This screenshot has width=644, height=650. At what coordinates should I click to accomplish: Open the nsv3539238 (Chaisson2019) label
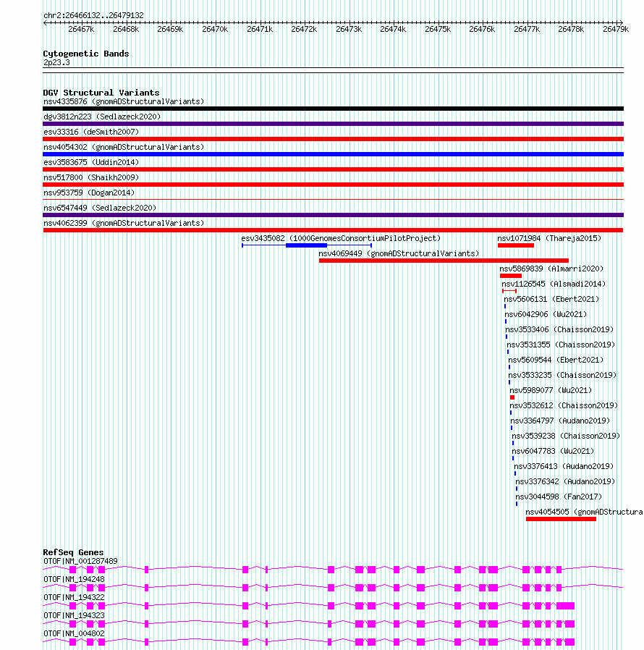point(566,436)
